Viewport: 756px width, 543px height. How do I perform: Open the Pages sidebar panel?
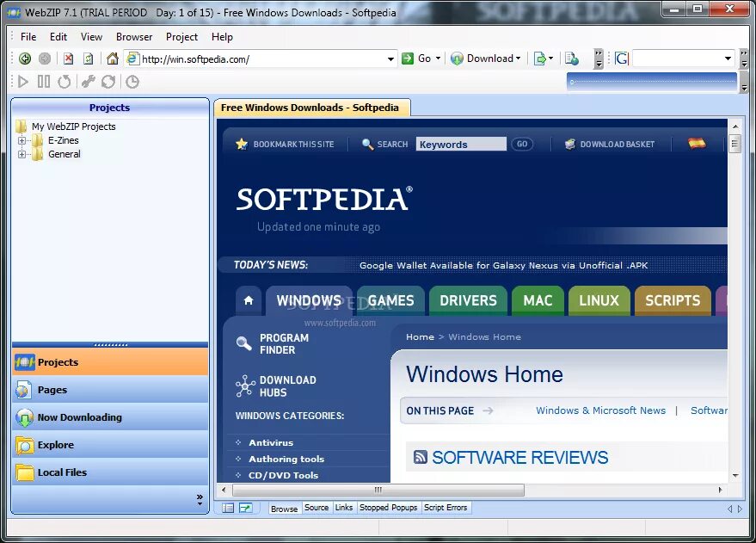click(110, 390)
